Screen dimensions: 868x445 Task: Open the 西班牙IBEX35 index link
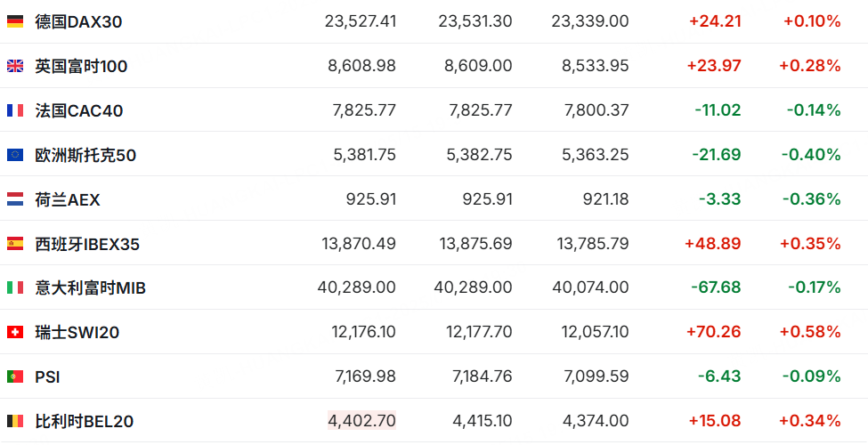tap(87, 244)
